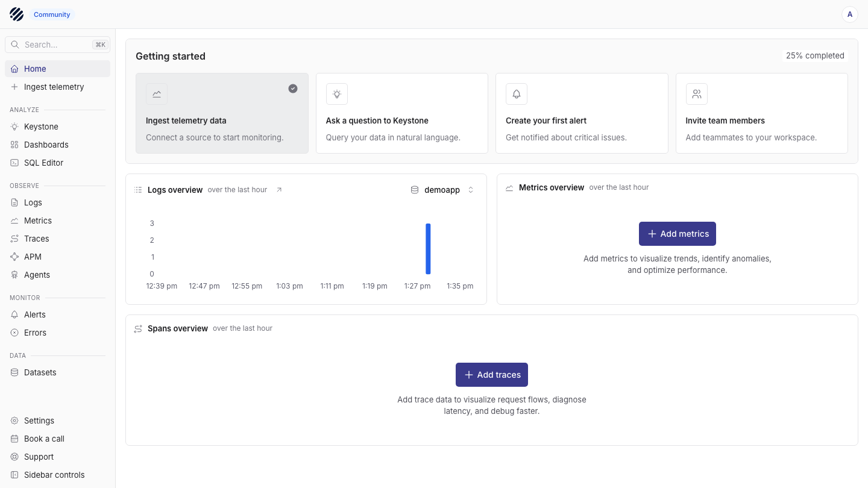Click the magnifier icon in Search box
This screenshot has height=488, width=868.
15,45
